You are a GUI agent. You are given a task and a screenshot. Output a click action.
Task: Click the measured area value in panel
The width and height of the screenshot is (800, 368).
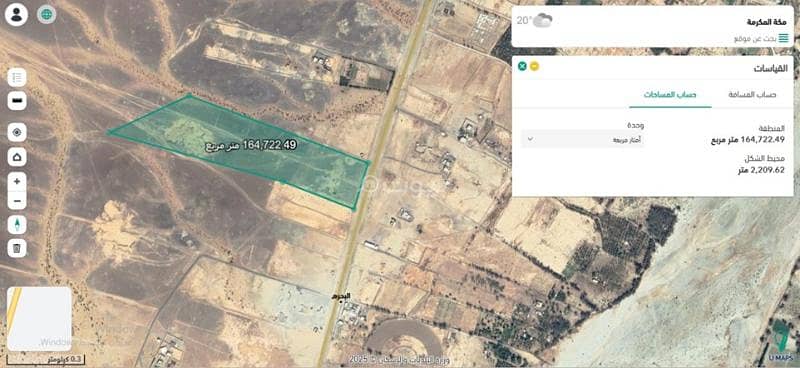click(x=747, y=139)
